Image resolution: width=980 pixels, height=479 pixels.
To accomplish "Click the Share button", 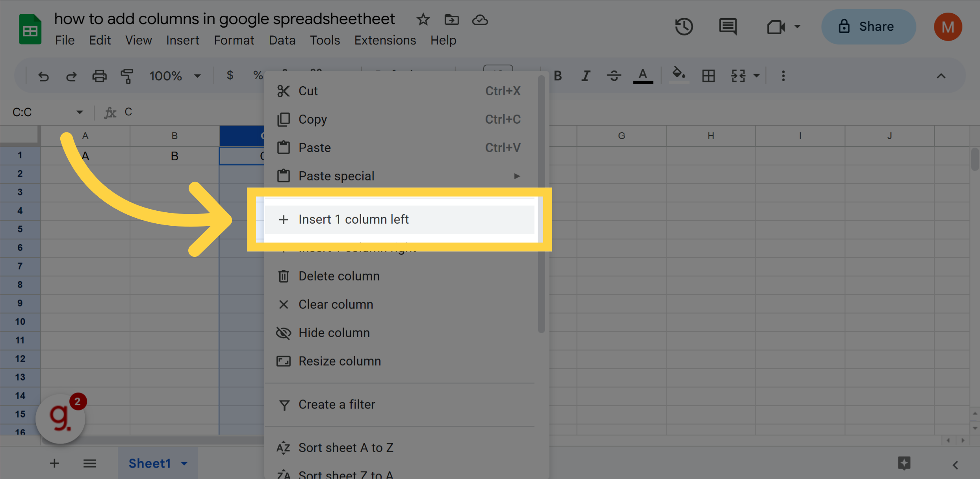I will (x=868, y=26).
